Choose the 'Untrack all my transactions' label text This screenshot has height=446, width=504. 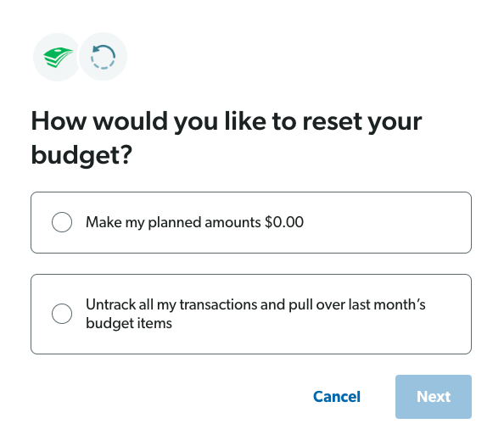click(x=255, y=314)
